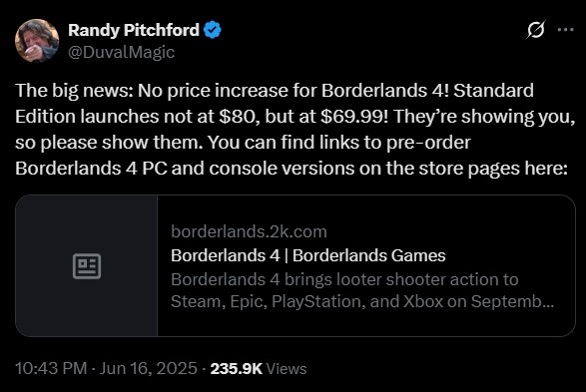
Task: Click the Jun 16, 2025 date
Action: 149,368
